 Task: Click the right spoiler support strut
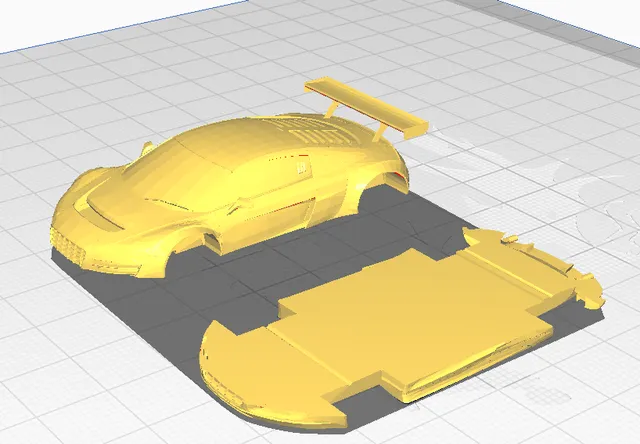(x=380, y=133)
